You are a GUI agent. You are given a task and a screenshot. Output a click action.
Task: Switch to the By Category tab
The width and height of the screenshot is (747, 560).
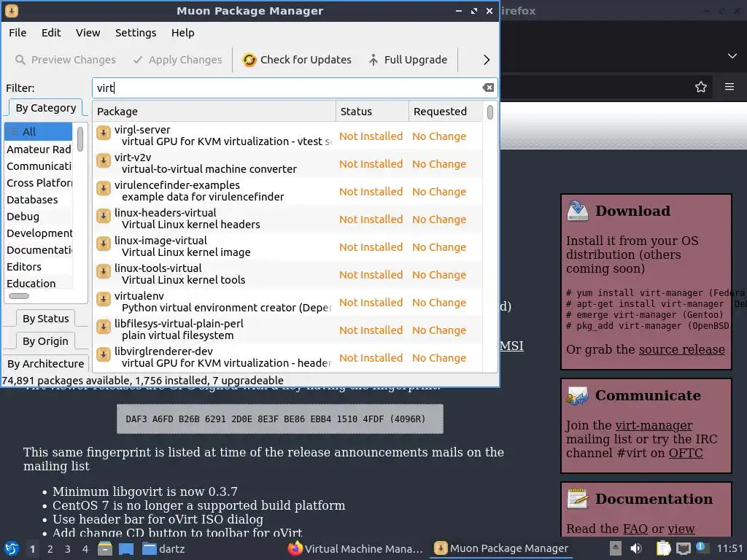click(46, 108)
